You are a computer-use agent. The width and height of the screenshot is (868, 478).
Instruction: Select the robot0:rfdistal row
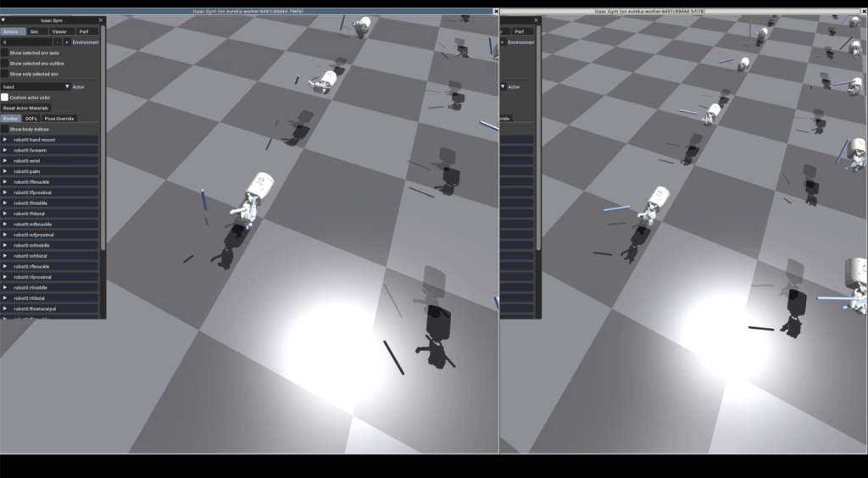(49, 298)
